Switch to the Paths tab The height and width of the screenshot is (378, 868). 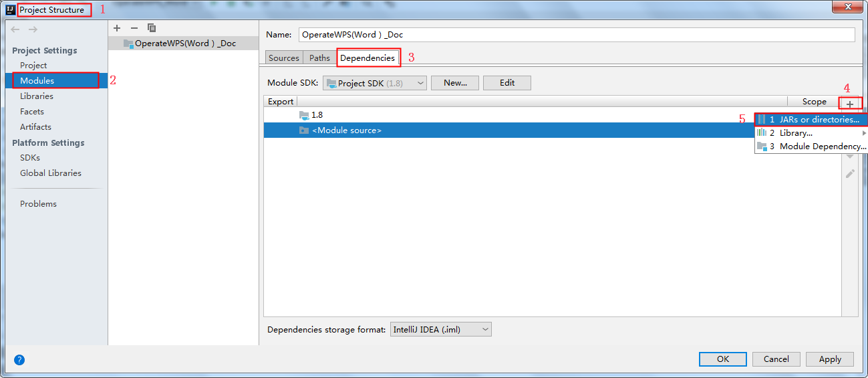[x=319, y=58]
